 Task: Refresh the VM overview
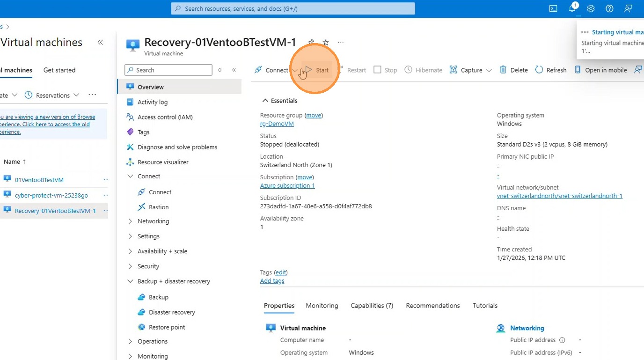pyautogui.click(x=551, y=70)
